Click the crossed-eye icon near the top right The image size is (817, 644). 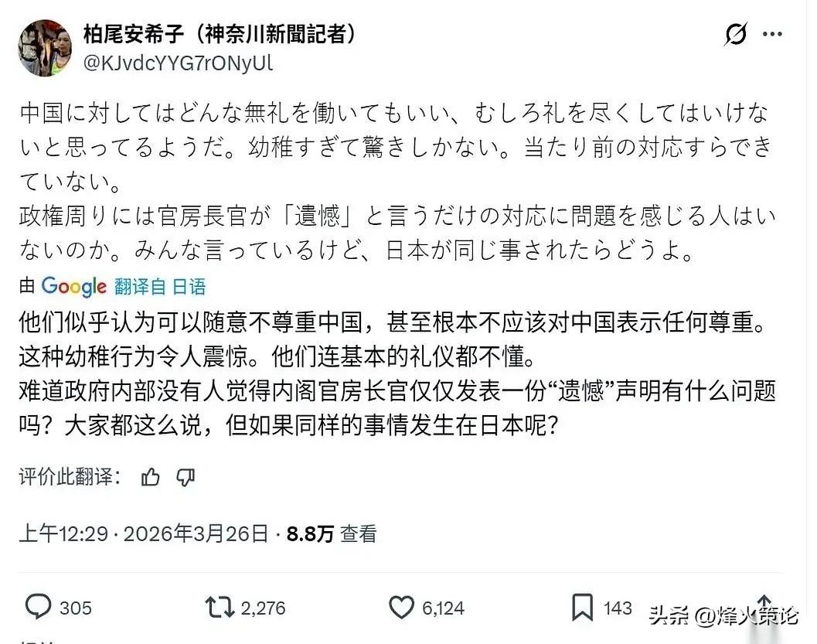coord(736,32)
